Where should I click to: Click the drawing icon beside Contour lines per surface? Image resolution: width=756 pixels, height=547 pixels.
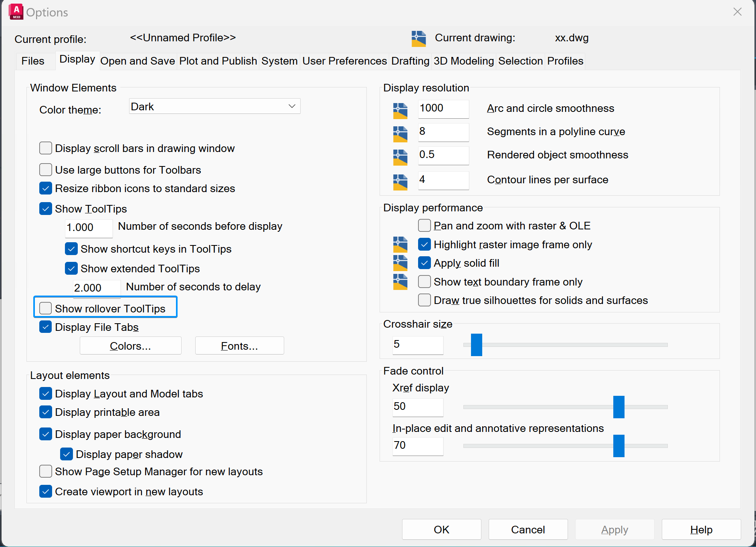[400, 182]
